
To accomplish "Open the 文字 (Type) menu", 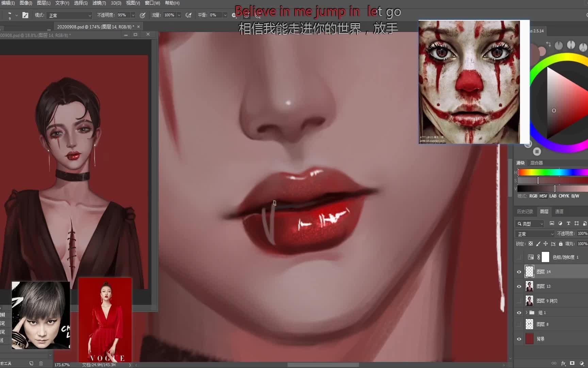I will 62,3.
